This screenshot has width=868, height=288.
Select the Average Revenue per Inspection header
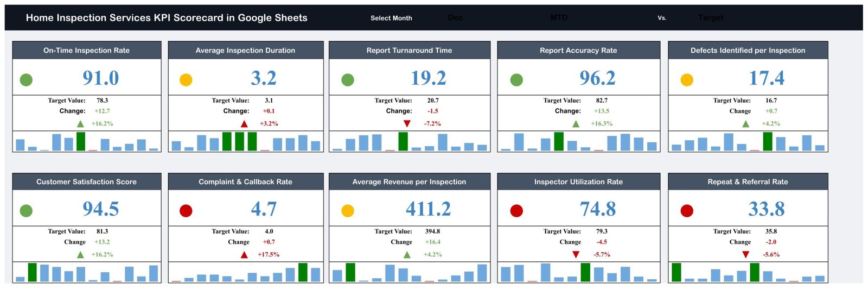[x=409, y=182]
